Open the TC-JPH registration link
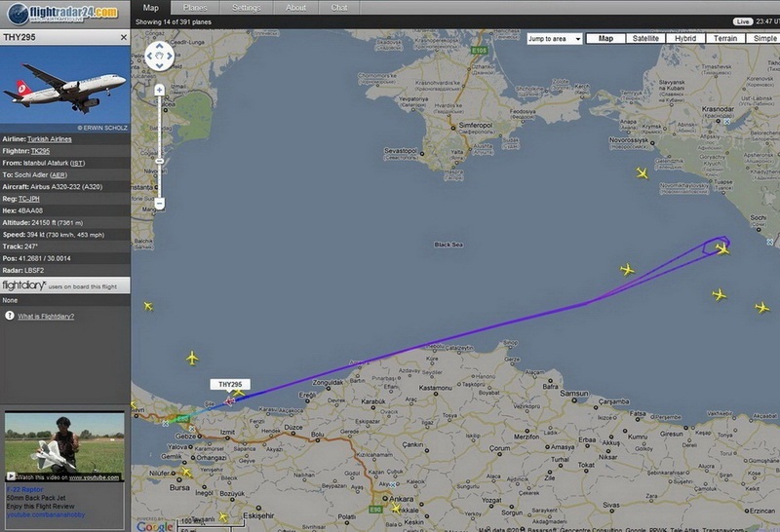Image resolution: width=780 pixels, height=532 pixels. [29, 199]
